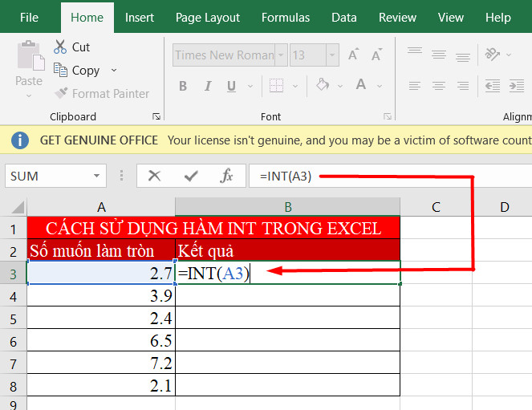Toggle underline formatting
This screenshot has height=410, width=532.
tap(231, 86)
